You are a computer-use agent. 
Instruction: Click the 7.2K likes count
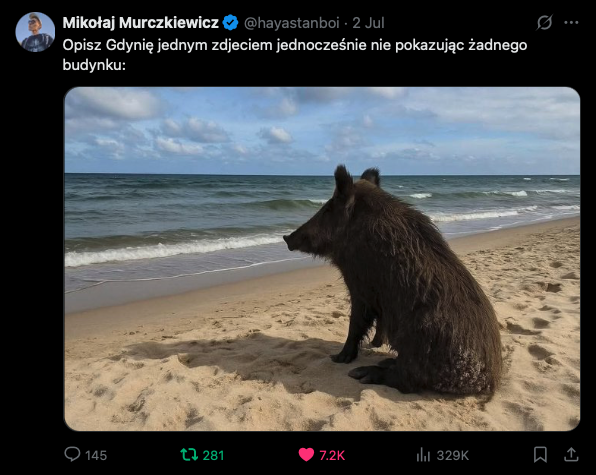click(332, 455)
